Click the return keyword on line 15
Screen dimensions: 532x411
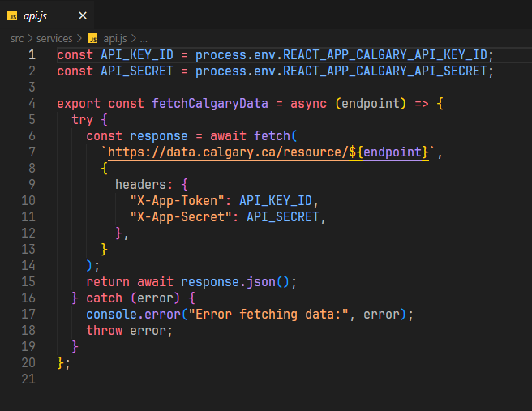tap(108, 282)
